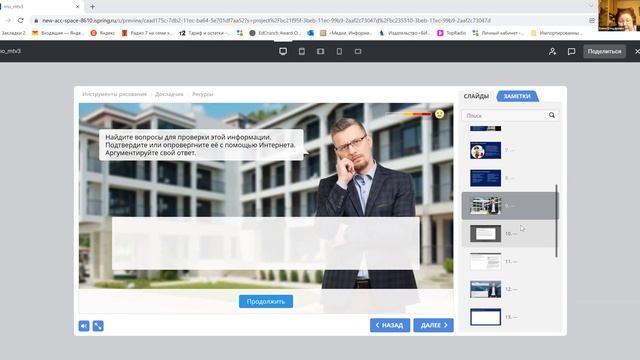Switch to tablet portrait preview mode
The width and height of the screenshot is (640, 360).
pyautogui.click(x=302, y=51)
